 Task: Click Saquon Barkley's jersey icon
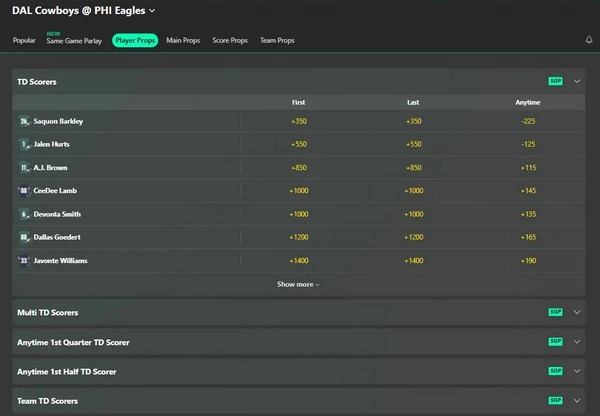(24, 121)
